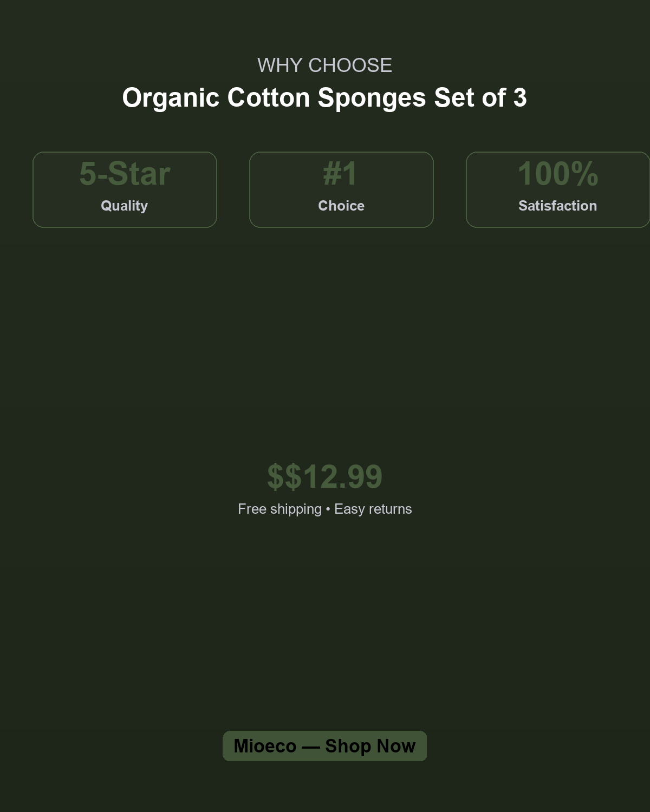Click the bullet between shipping and returns
650x812 pixels.
coord(328,509)
